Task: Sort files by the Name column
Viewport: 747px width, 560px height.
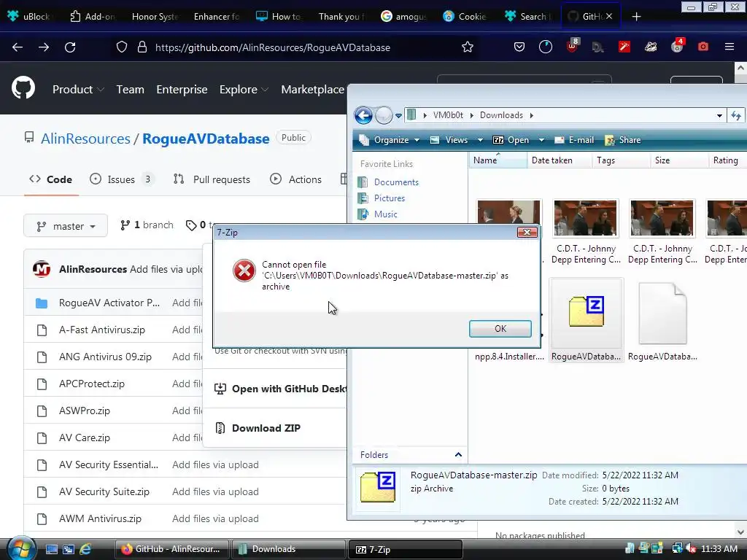Action: tap(498, 160)
